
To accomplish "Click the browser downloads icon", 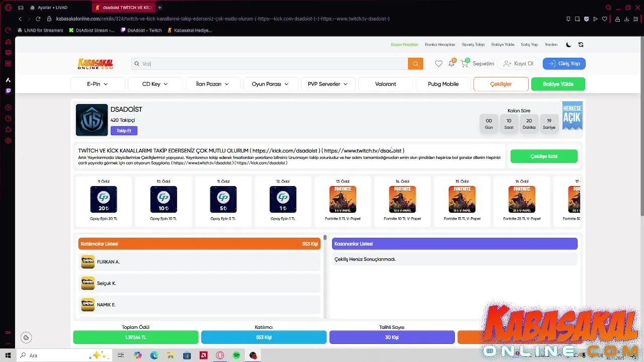I will (x=627, y=19).
